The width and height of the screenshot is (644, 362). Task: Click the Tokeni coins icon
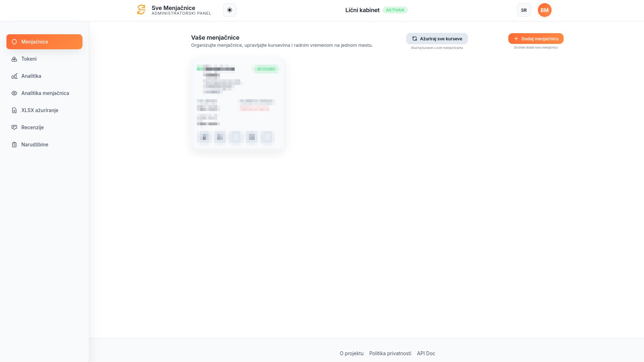click(14, 59)
